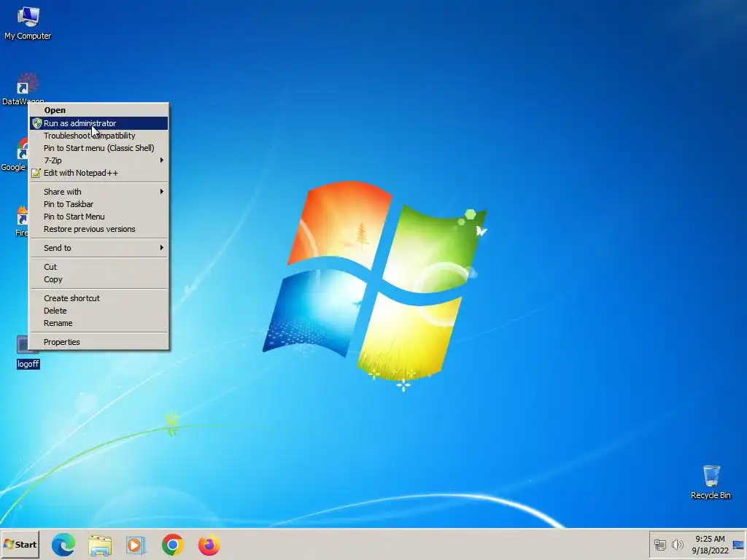Select Create shortcut

(x=99, y=298)
